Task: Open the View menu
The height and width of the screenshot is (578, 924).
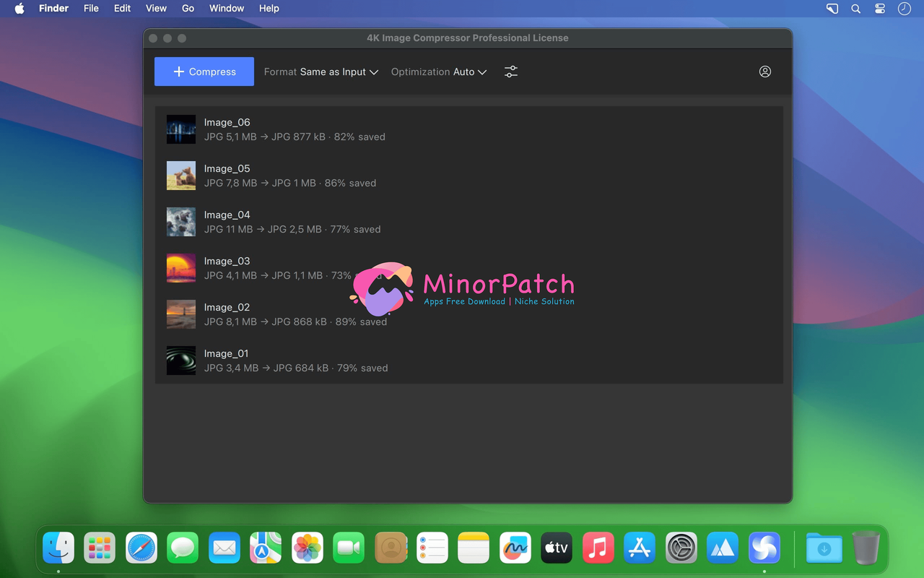Action: [156, 9]
